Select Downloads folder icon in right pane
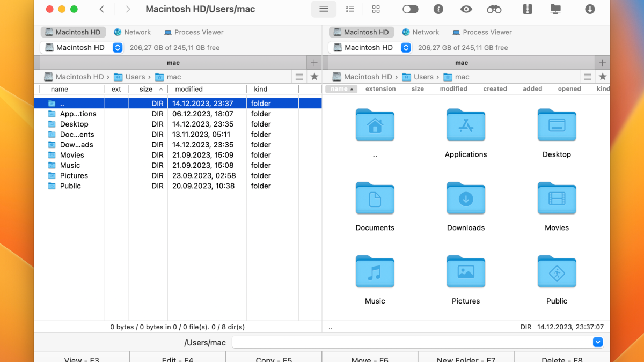Viewport: 644px width, 362px height. pos(466,198)
